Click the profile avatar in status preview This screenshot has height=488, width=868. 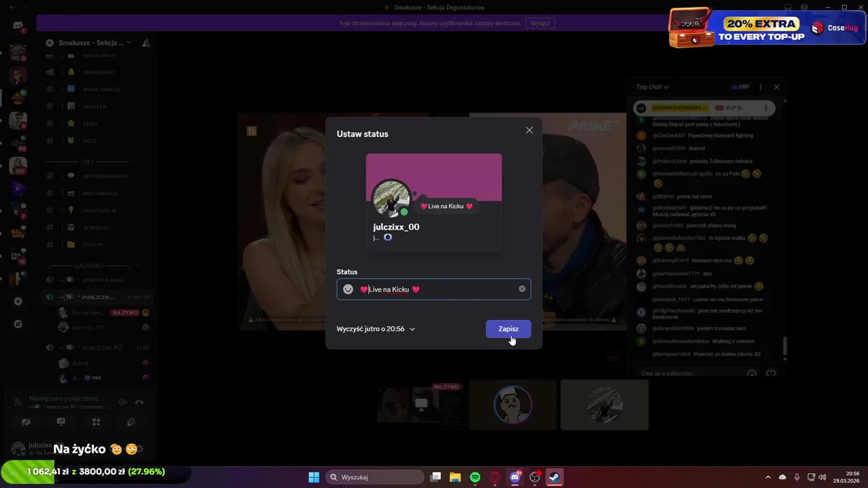(391, 199)
